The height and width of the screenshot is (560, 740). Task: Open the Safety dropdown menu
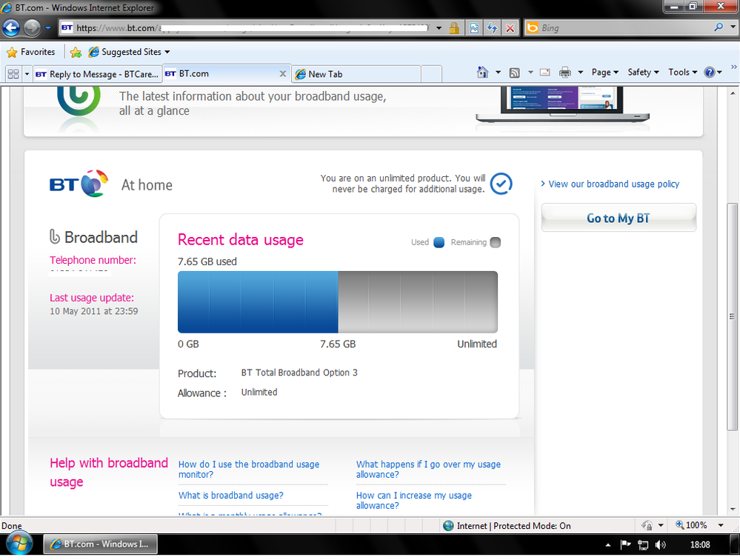coord(643,73)
